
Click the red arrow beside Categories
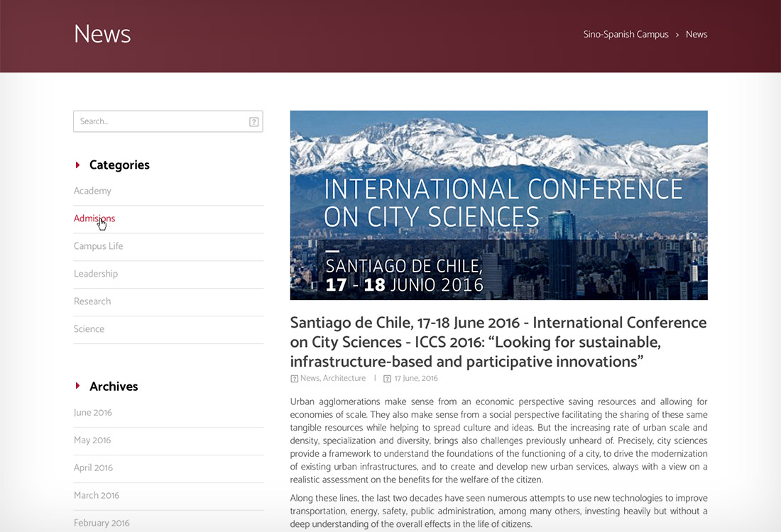click(x=78, y=165)
